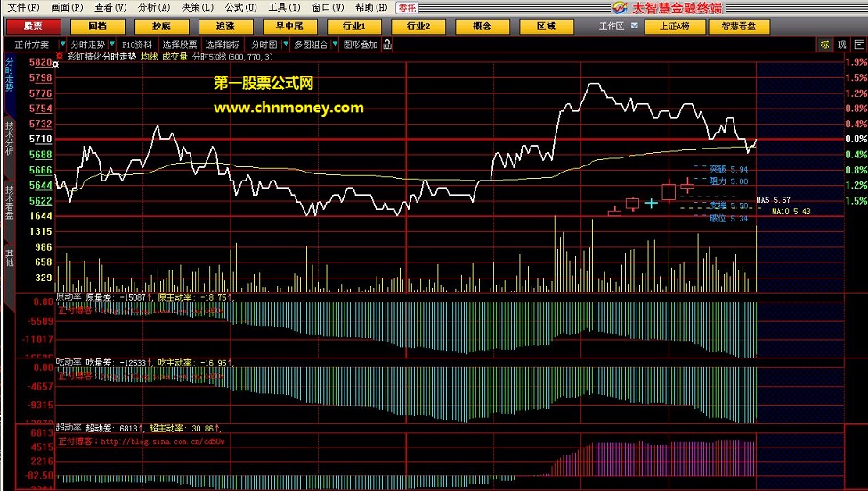Click the 突破 5.94 level label
The width and height of the screenshot is (868, 491).
coord(728,169)
